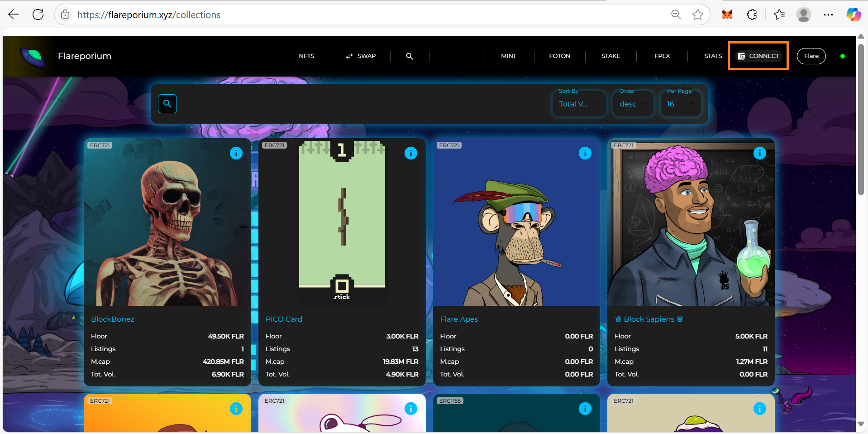Open MetaMask fox extension icon
The image size is (868, 434).
click(727, 15)
